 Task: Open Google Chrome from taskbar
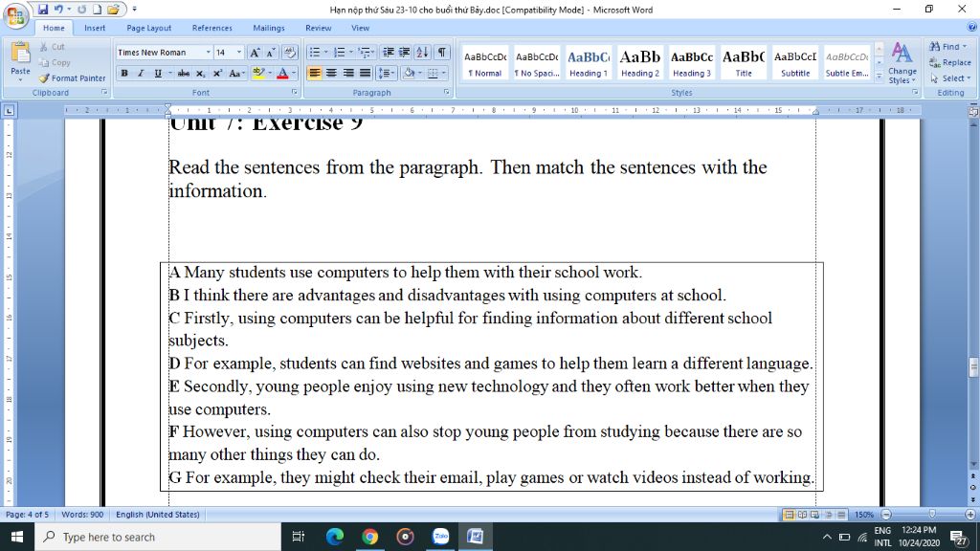point(370,537)
